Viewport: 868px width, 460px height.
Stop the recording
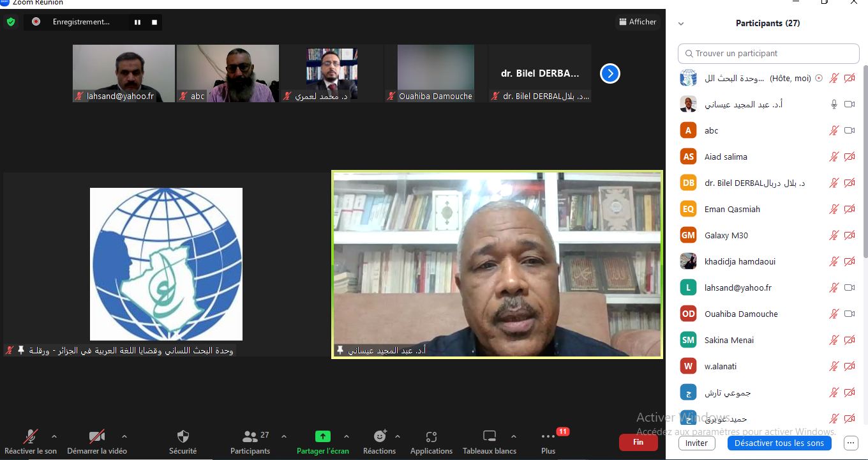[x=154, y=22]
